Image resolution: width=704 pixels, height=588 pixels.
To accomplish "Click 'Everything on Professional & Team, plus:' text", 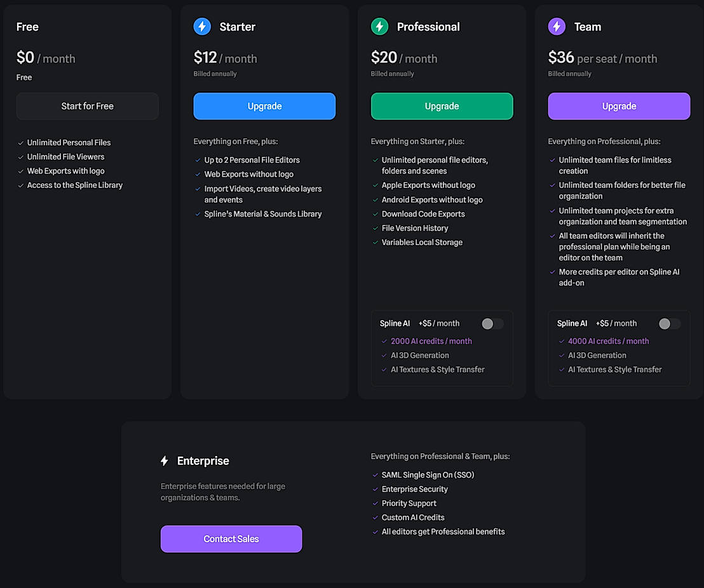I will point(440,457).
